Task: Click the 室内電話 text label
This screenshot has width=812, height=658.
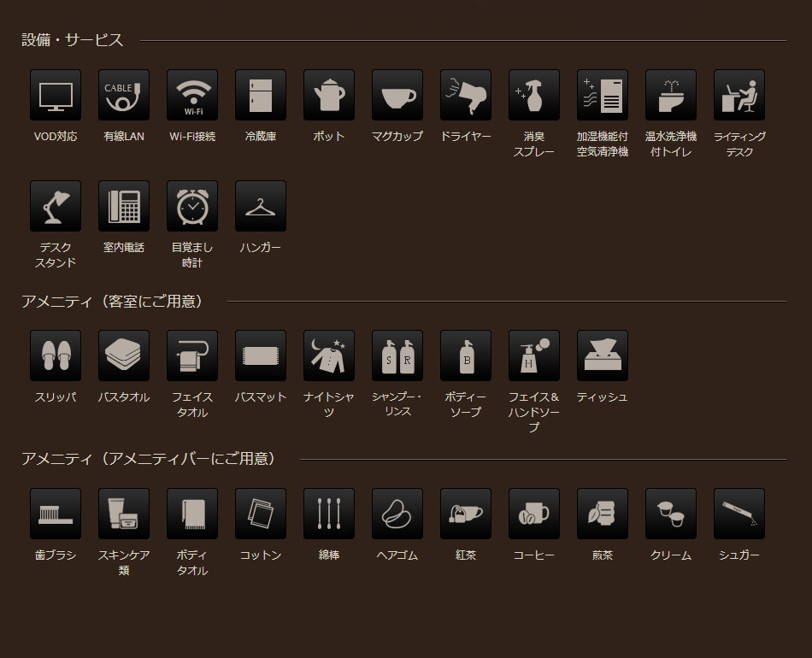Action: (x=124, y=247)
